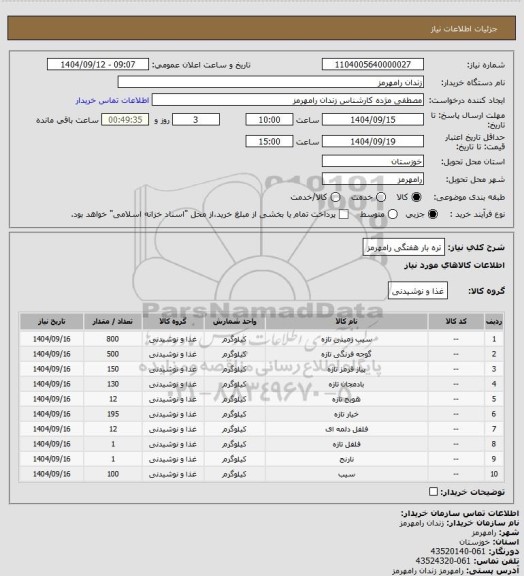524x576 pixels.
Task: Select the خدمت radio button
Action: point(381,197)
